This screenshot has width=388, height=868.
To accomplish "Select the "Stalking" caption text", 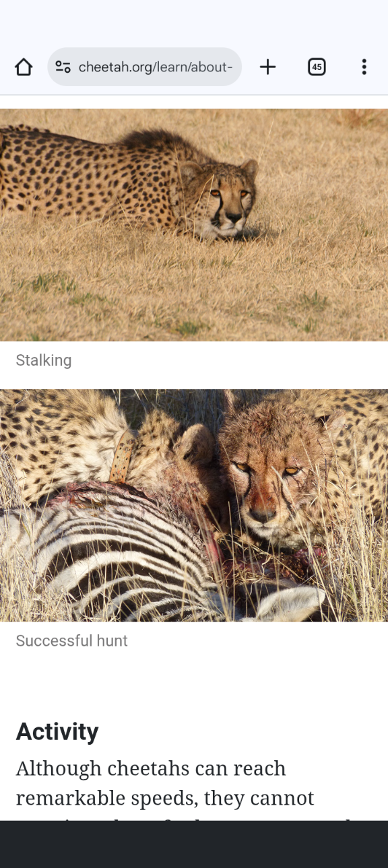I will point(44,360).
